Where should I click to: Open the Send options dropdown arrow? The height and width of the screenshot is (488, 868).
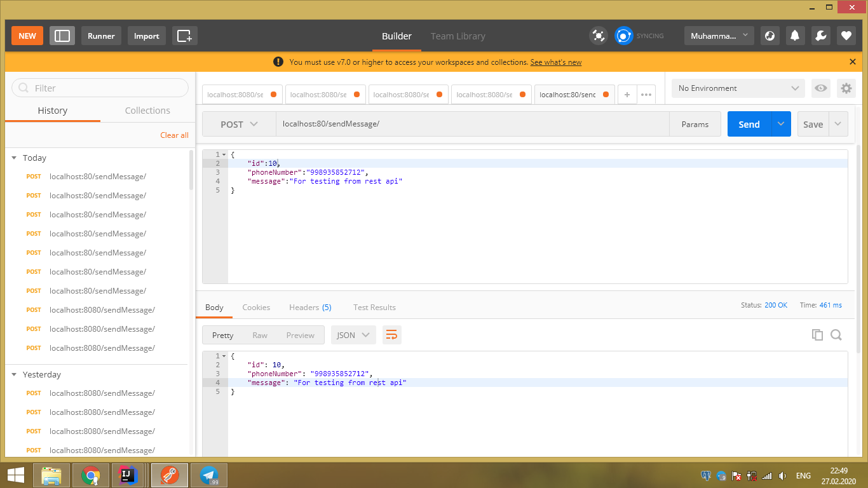coord(781,124)
